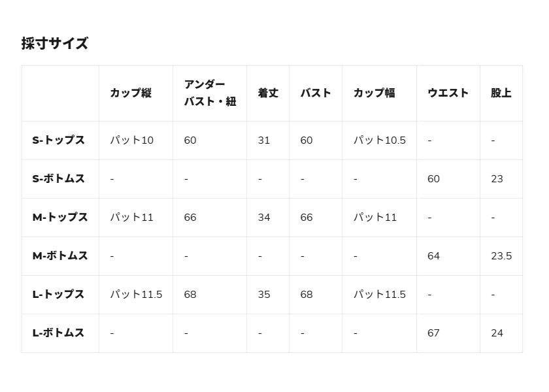Click the ウエスト value 64
549x392 pixels.
(x=433, y=256)
